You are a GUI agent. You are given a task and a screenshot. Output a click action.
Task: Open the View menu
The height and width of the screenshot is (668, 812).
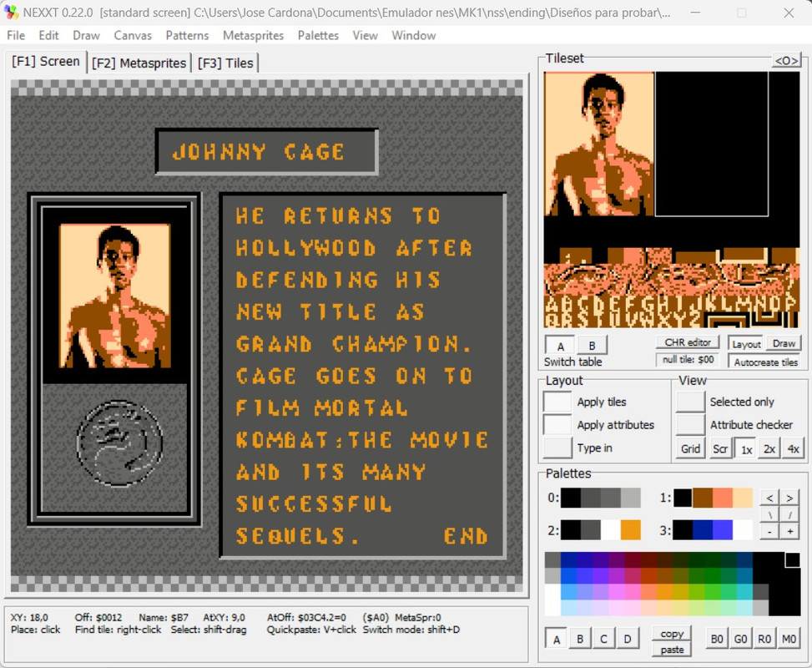[365, 35]
